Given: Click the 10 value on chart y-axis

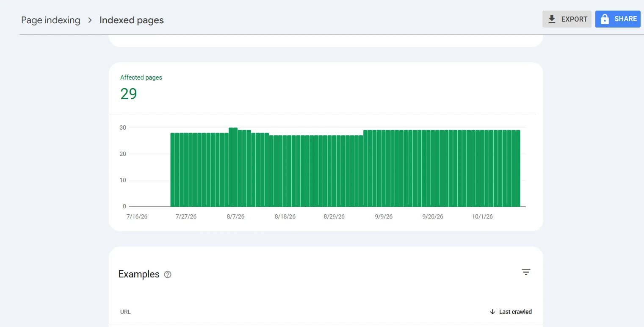Looking at the screenshot, I should coord(123,180).
